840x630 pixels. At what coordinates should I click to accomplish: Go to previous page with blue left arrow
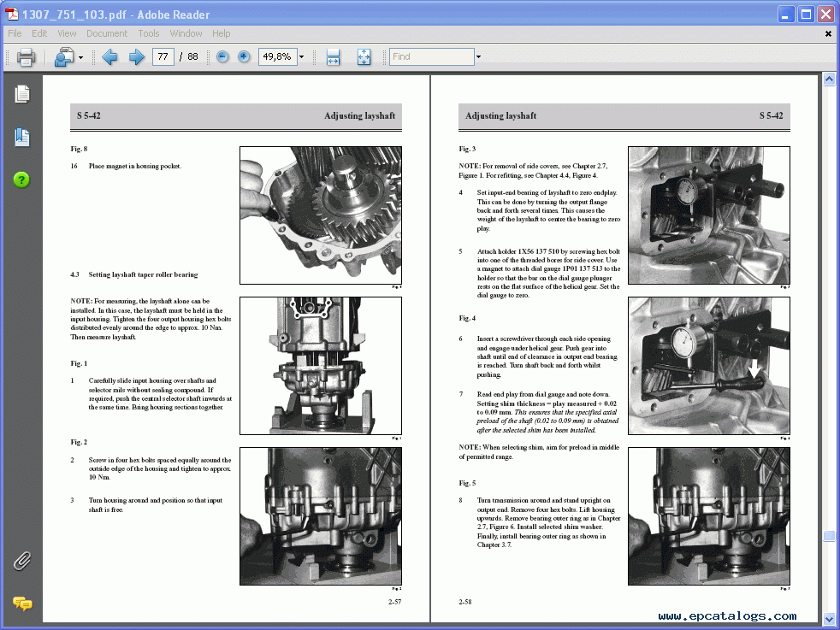click(109, 56)
